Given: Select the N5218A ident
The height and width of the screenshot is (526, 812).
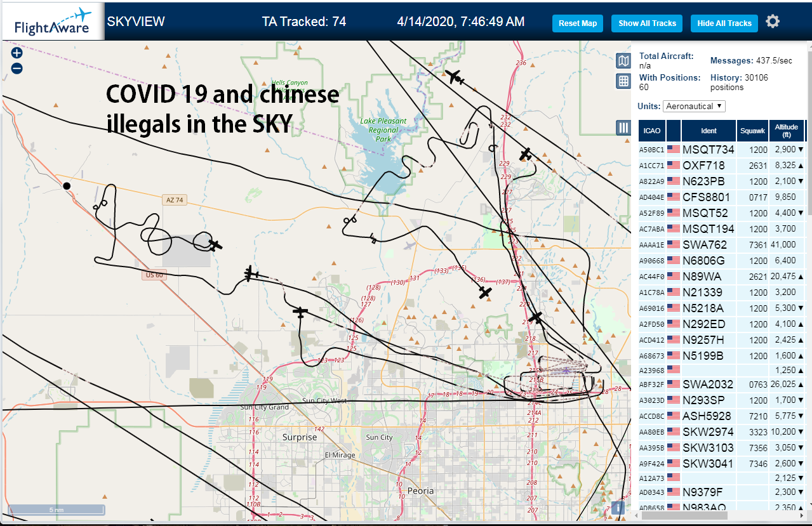Looking at the screenshot, I should click(x=703, y=308).
